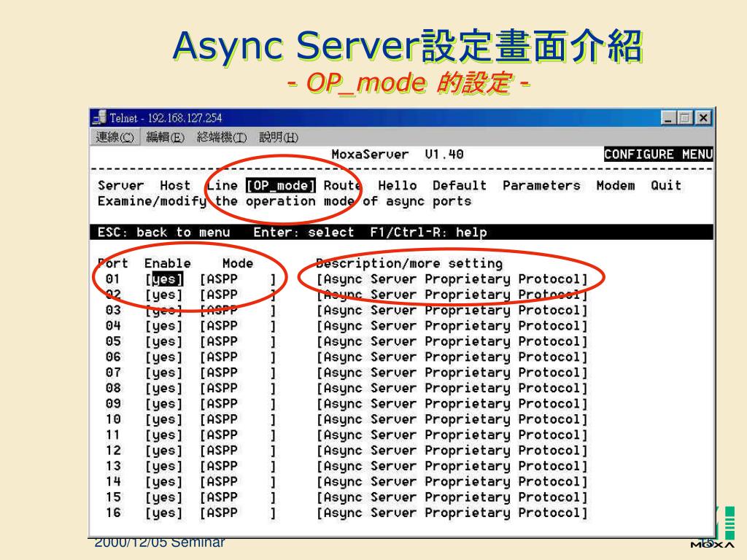Screen dimensions: 747x560
Task: Toggle Enable field for port 07
Action: (x=164, y=373)
